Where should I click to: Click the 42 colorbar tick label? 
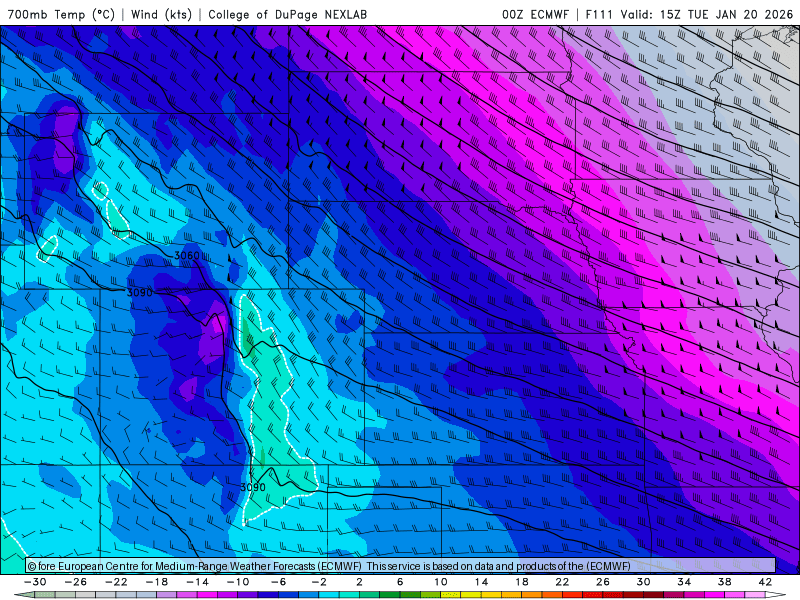click(765, 582)
